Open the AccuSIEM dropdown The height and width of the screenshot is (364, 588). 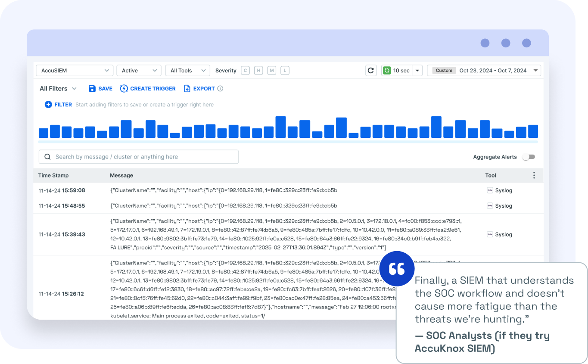(75, 71)
